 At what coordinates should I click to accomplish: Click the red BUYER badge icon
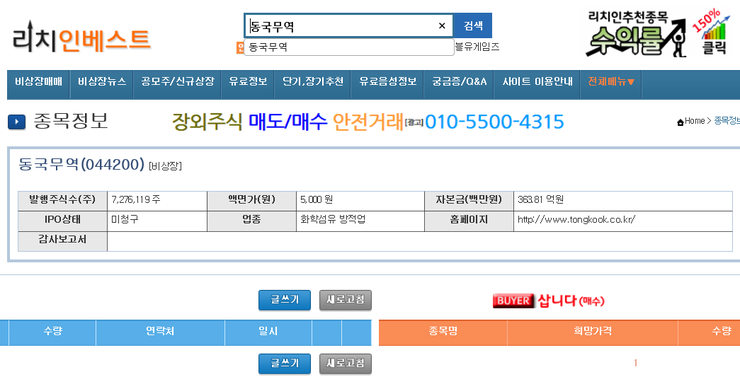513,301
